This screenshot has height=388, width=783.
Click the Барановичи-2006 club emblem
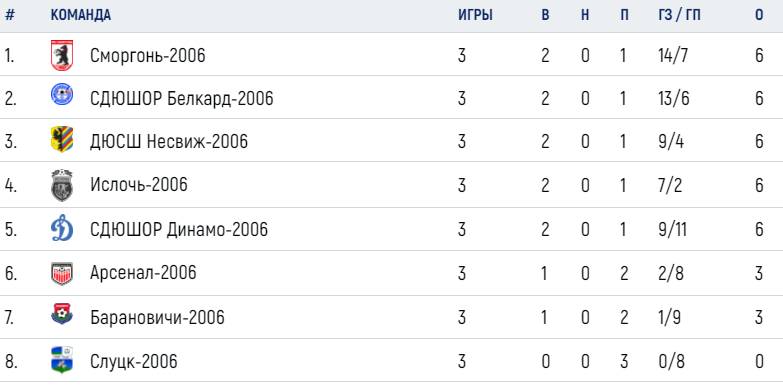coord(62,315)
